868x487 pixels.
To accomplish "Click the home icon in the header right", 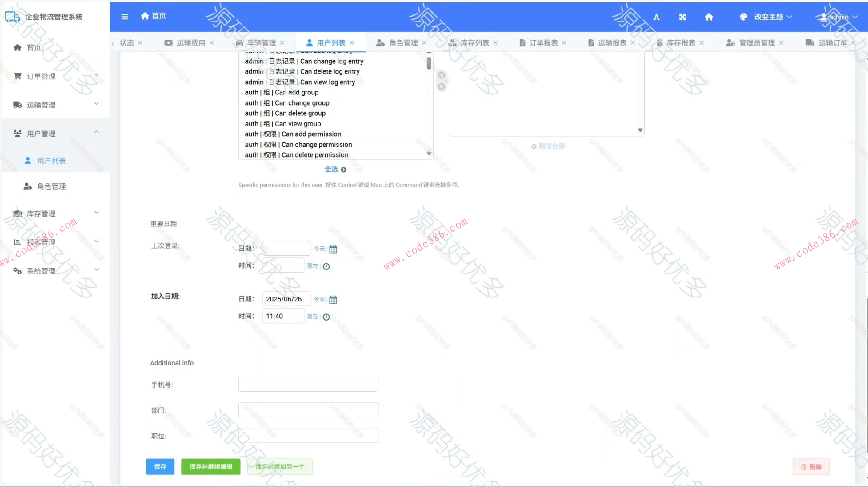I will point(709,17).
